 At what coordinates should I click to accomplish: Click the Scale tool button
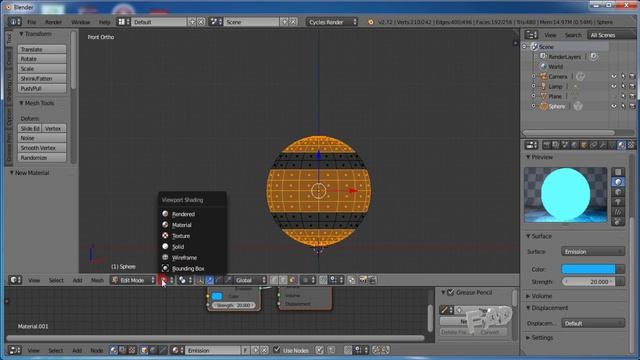pos(42,69)
